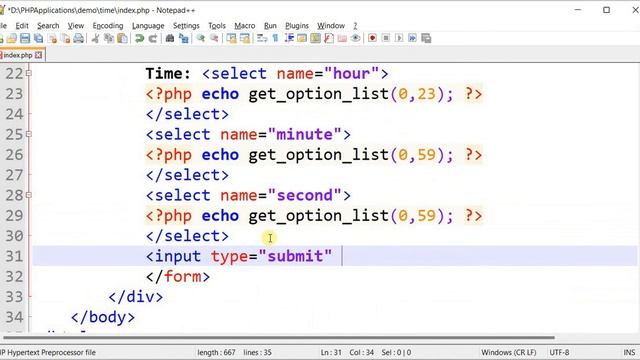Paste using the clipboard toolbar icon
This screenshot has height=360, width=640.
122,38
